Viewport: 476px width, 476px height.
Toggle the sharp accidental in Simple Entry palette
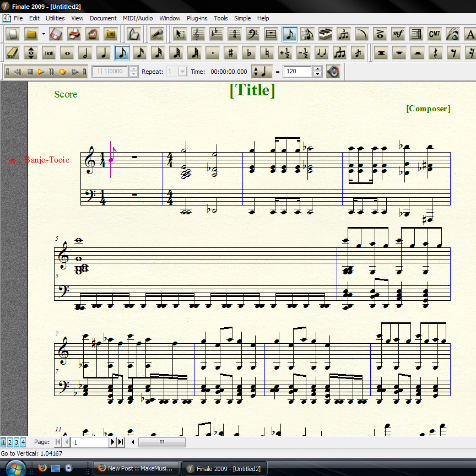coord(231,53)
